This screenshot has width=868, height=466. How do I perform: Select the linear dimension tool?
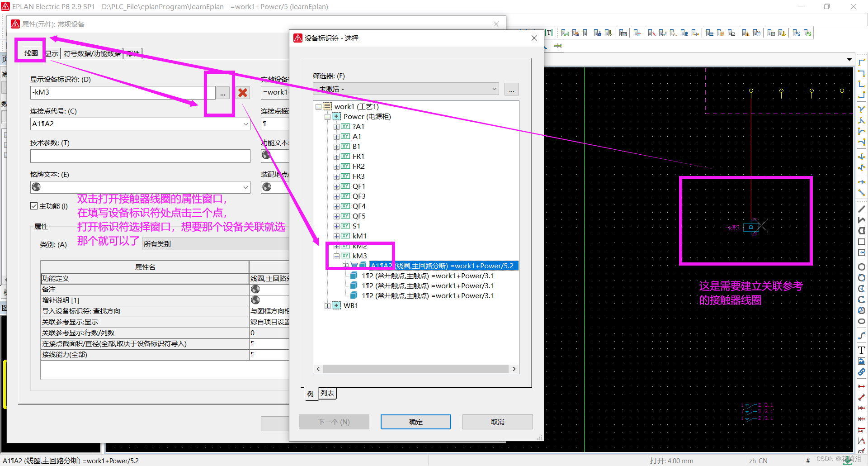coord(862,386)
